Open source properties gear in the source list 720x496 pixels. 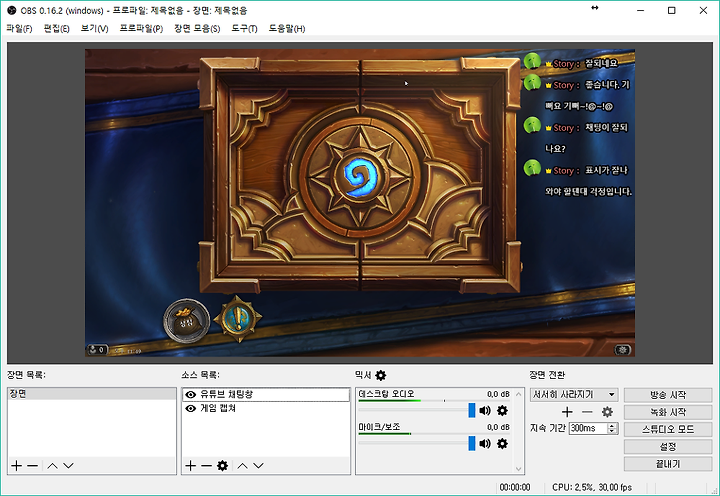[x=223, y=466]
